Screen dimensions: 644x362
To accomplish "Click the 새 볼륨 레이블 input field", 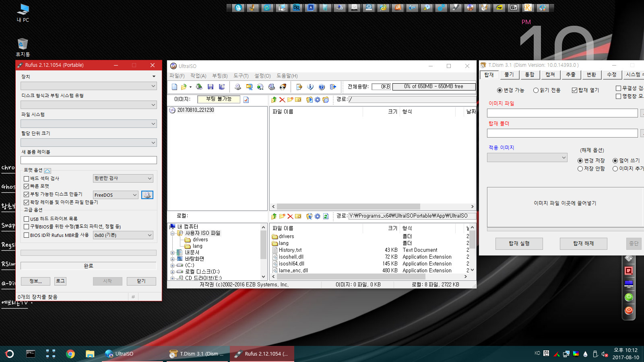I will click(x=89, y=160).
